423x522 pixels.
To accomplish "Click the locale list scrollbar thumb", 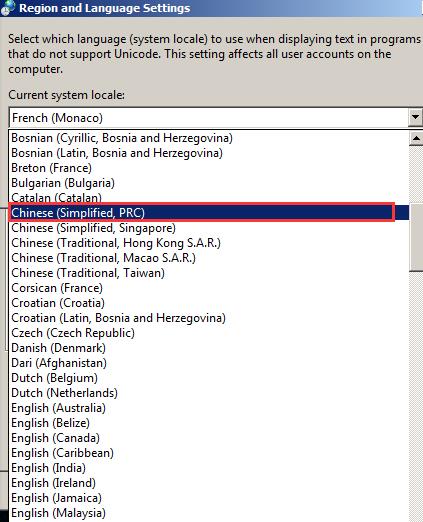I will click(x=416, y=238).
